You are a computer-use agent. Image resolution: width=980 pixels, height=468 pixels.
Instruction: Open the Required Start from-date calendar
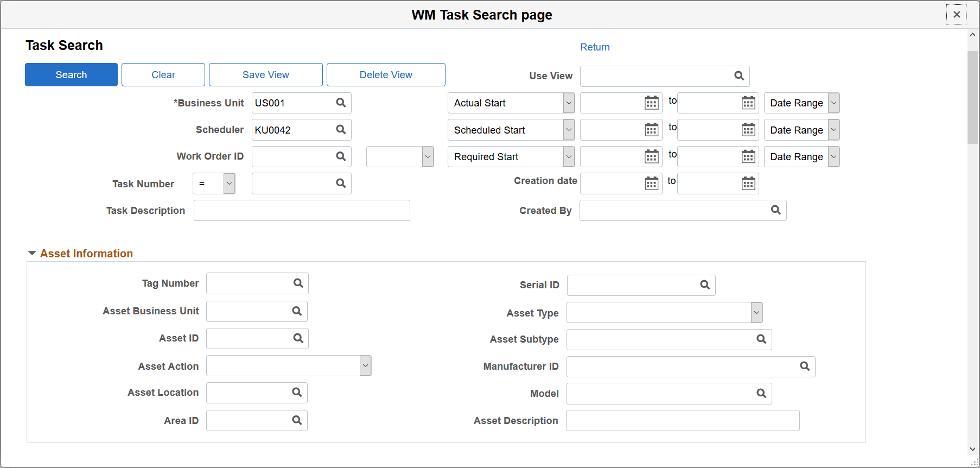652,156
